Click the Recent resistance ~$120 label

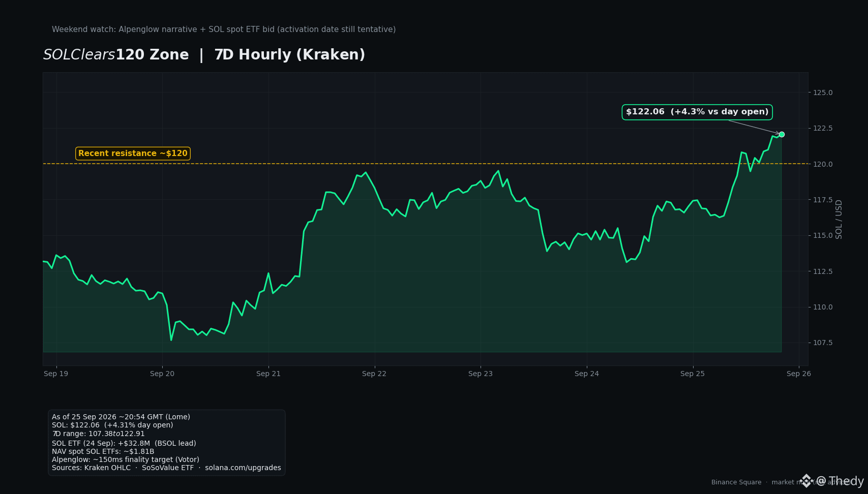coord(133,153)
